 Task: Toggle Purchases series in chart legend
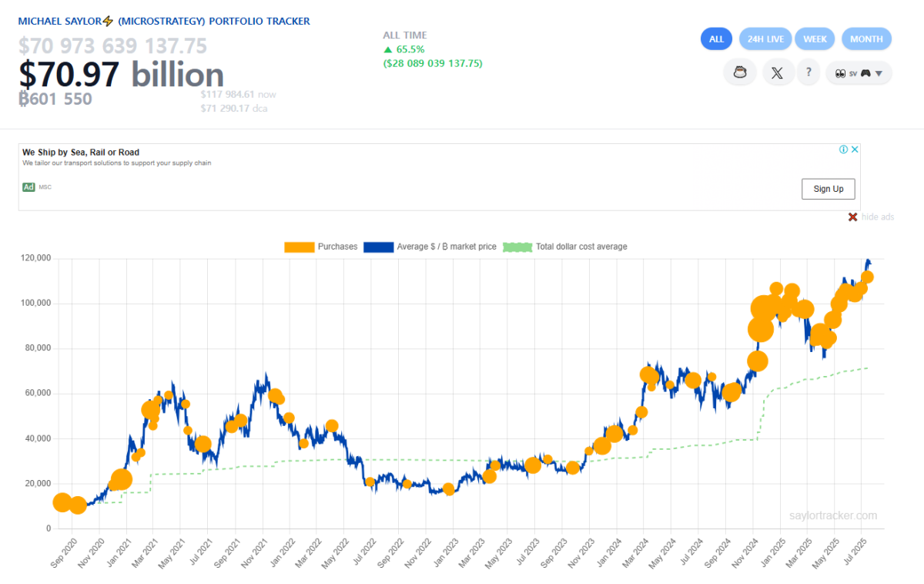coord(321,247)
